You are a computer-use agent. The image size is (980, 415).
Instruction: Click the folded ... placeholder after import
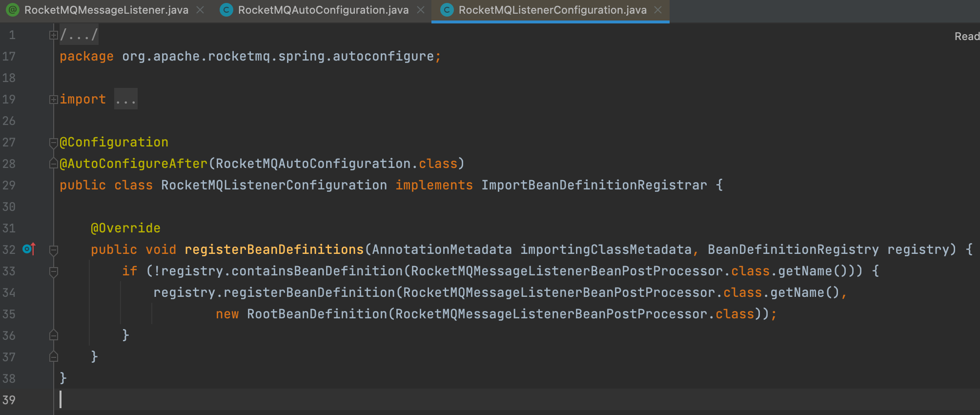pos(126,100)
